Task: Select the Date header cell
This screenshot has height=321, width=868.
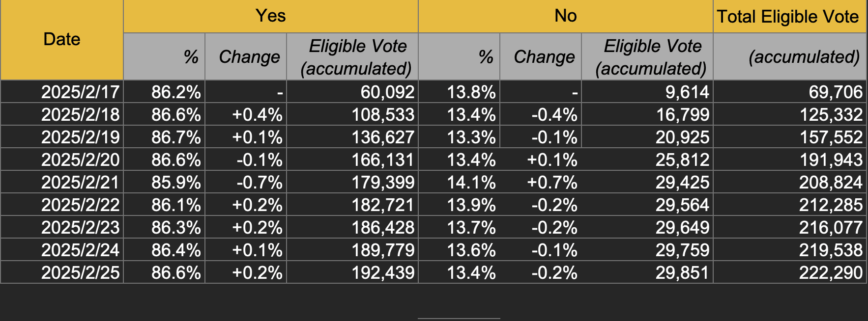Action: click(62, 40)
